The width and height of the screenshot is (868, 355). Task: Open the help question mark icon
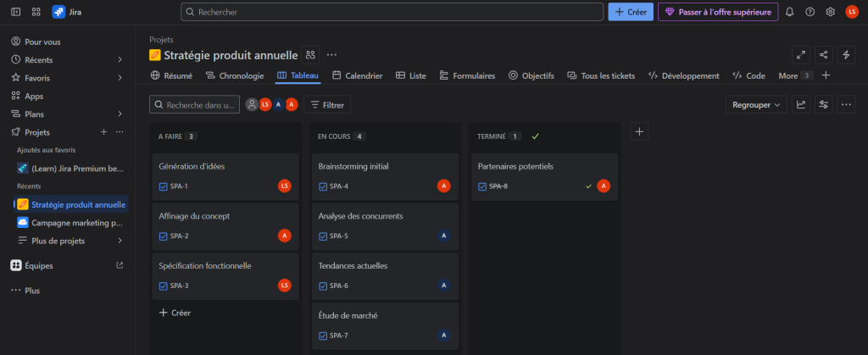coord(810,12)
